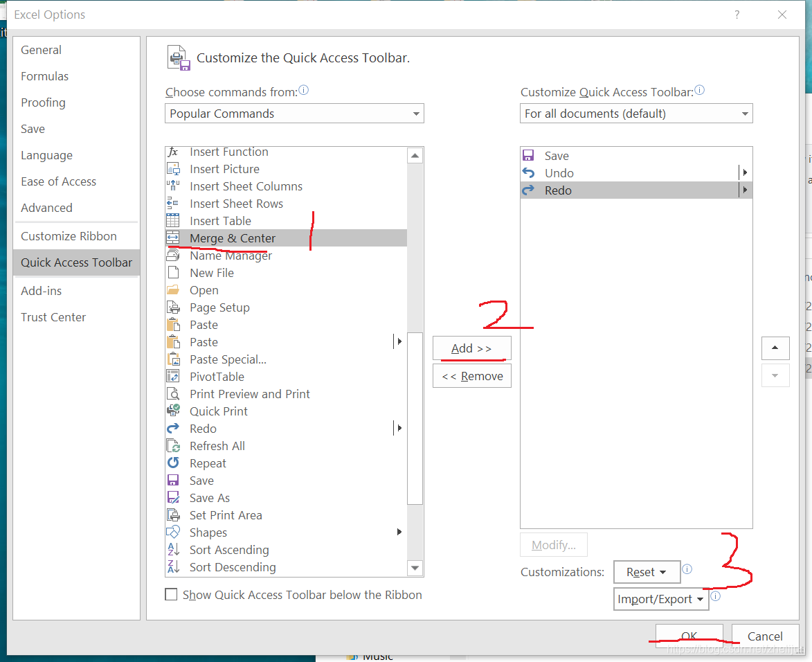Select the Page Setup command
The width and height of the screenshot is (812, 662).
[286, 307]
